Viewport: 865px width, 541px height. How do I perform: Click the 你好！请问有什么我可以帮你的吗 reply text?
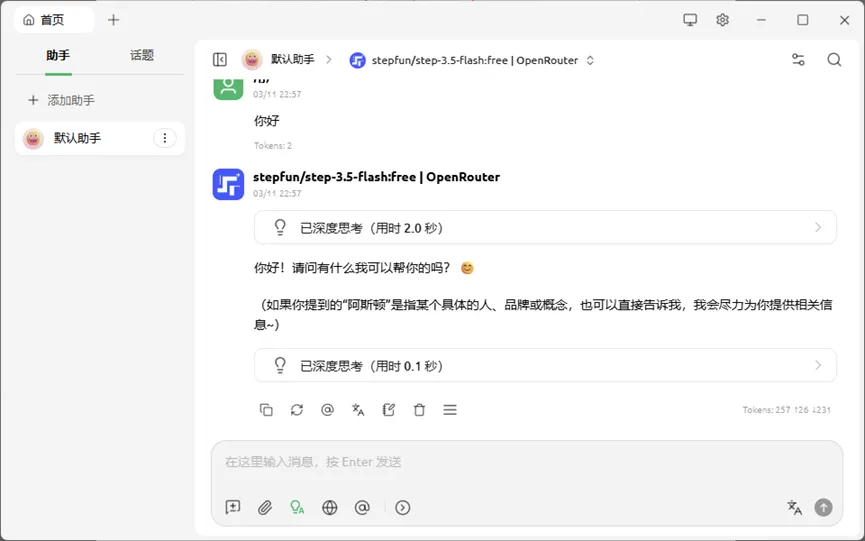point(352,268)
